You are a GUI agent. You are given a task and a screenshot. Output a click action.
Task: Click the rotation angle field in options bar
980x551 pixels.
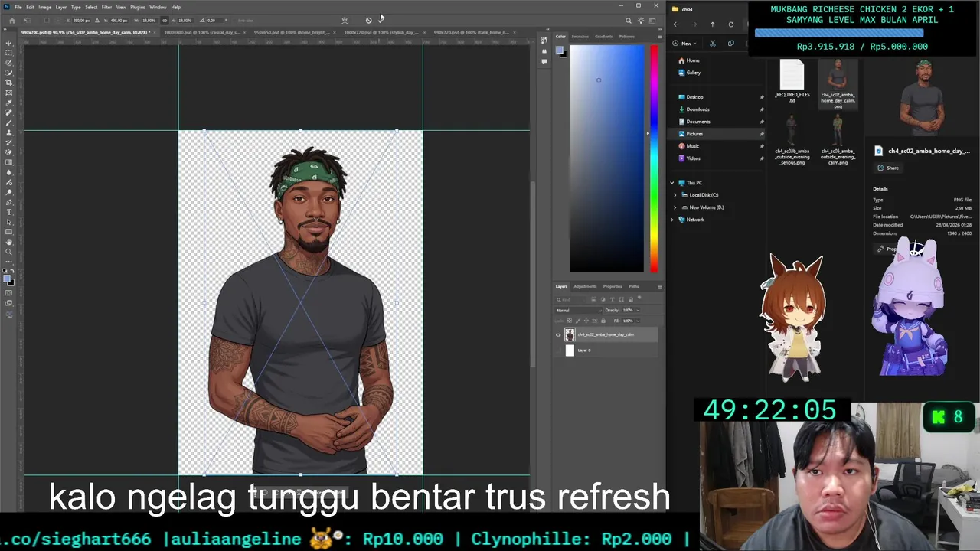[214, 21]
